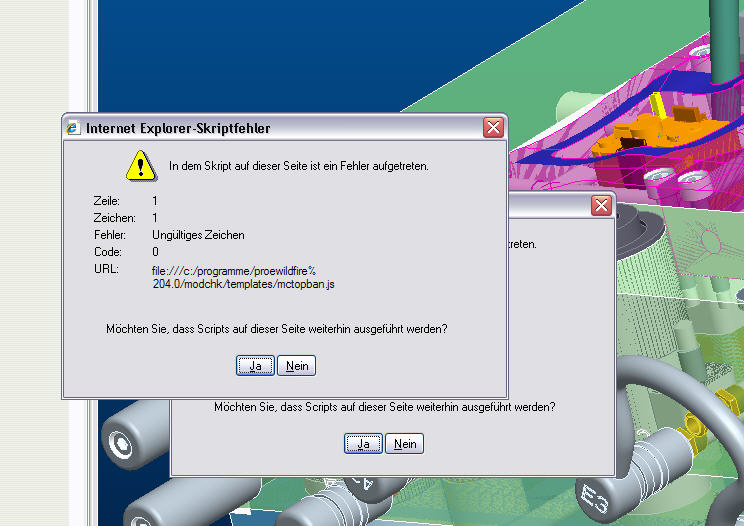Click the front dialog's 'Möchten Sie, dass Scripts...' question

tap(277, 329)
